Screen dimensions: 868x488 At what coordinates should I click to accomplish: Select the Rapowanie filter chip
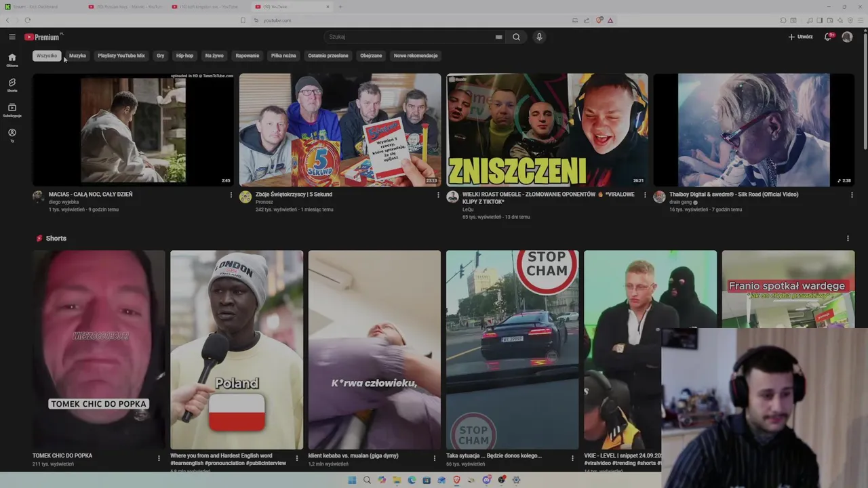248,56
